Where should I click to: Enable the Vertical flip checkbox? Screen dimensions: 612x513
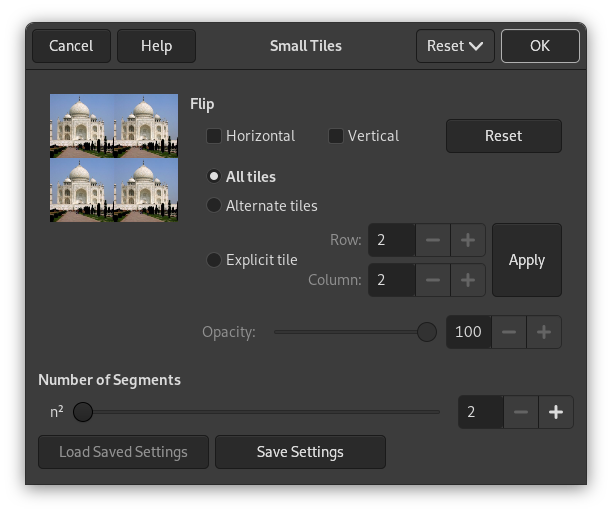[x=336, y=136]
